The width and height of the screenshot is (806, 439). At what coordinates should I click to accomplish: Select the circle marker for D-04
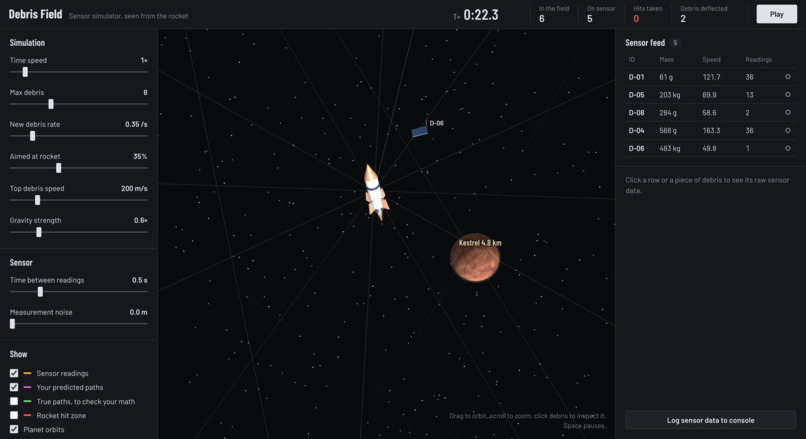[787, 130]
